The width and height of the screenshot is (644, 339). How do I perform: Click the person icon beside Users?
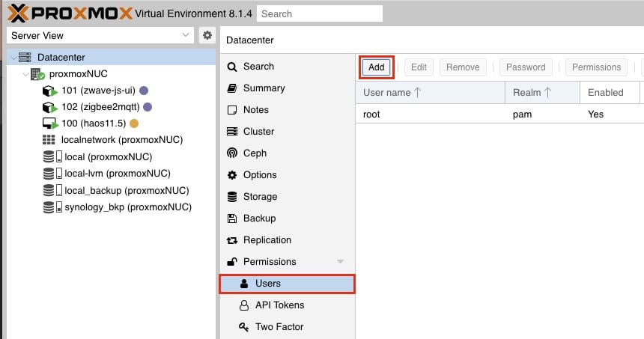pyautogui.click(x=244, y=283)
